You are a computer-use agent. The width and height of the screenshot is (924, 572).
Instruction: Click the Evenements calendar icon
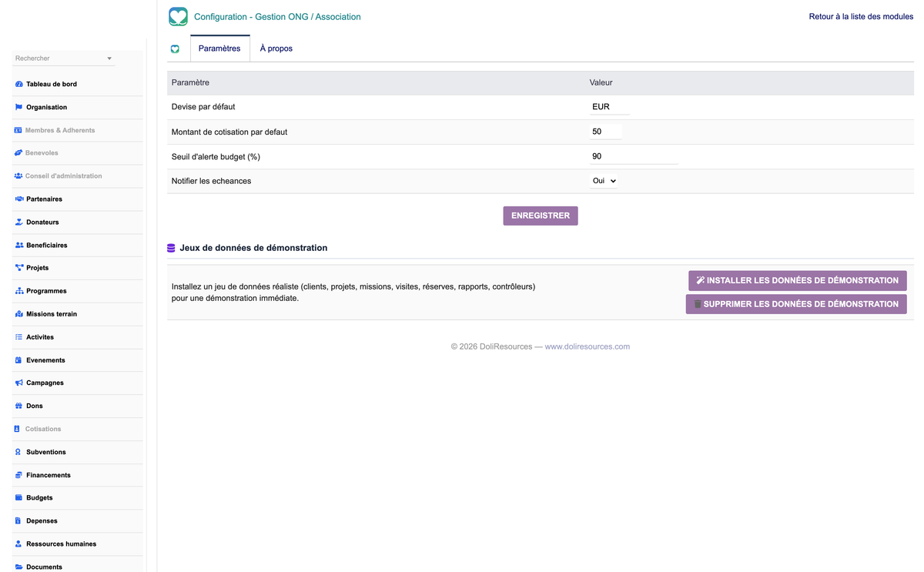[x=19, y=360]
